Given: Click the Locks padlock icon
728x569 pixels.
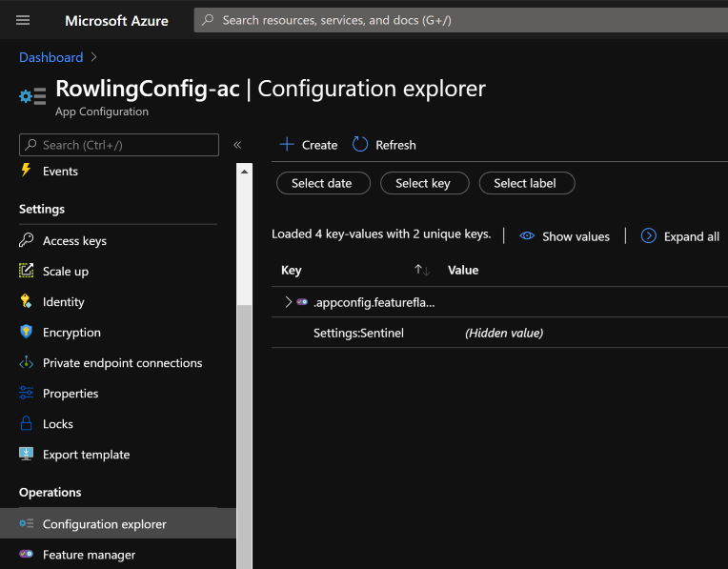Looking at the screenshot, I should [26, 423].
